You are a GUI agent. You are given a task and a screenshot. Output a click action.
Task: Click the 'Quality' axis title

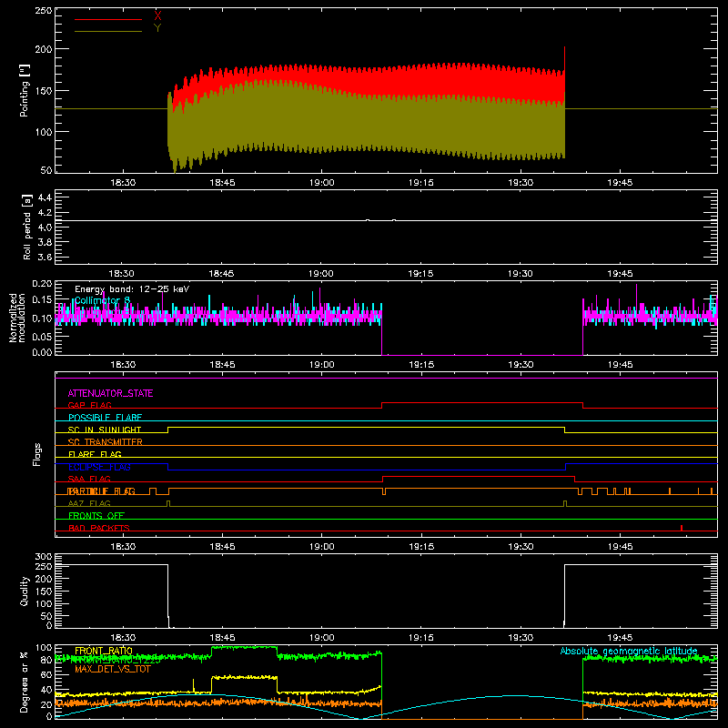point(25,591)
